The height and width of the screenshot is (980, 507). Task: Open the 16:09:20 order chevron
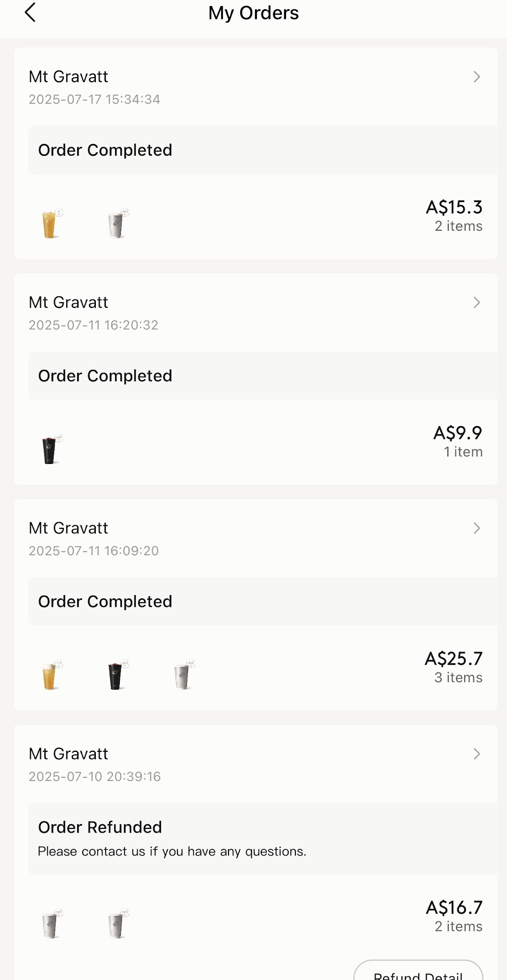click(x=477, y=528)
